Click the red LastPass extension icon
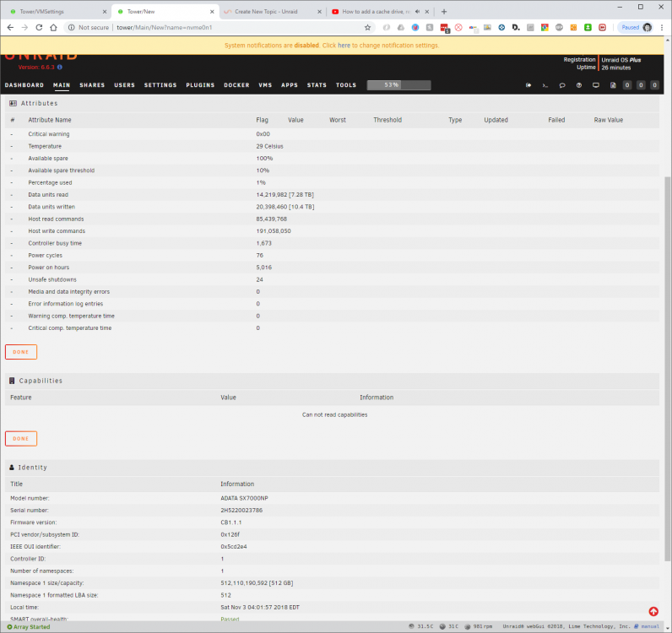Screen dimensions: 672x633 pyautogui.click(x=444, y=27)
